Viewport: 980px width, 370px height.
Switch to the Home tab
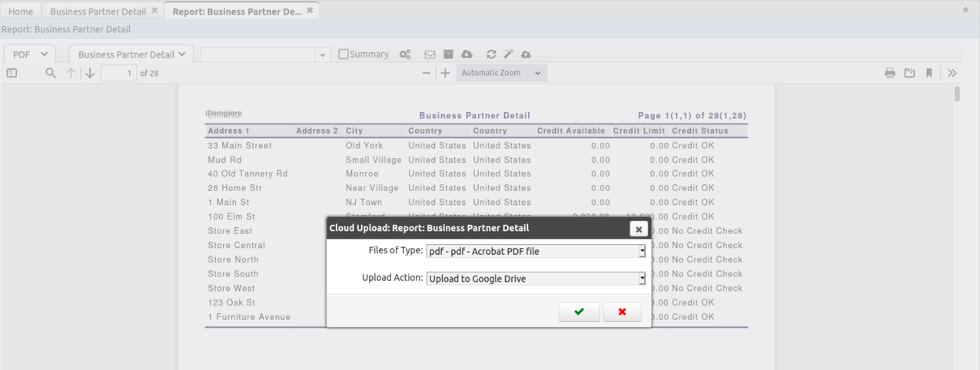tap(21, 12)
